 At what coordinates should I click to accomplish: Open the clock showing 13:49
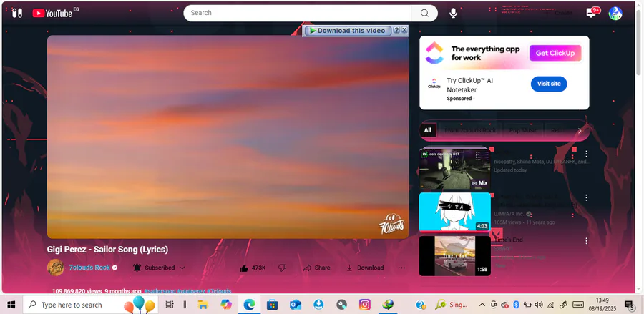pyautogui.click(x=603, y=304)
